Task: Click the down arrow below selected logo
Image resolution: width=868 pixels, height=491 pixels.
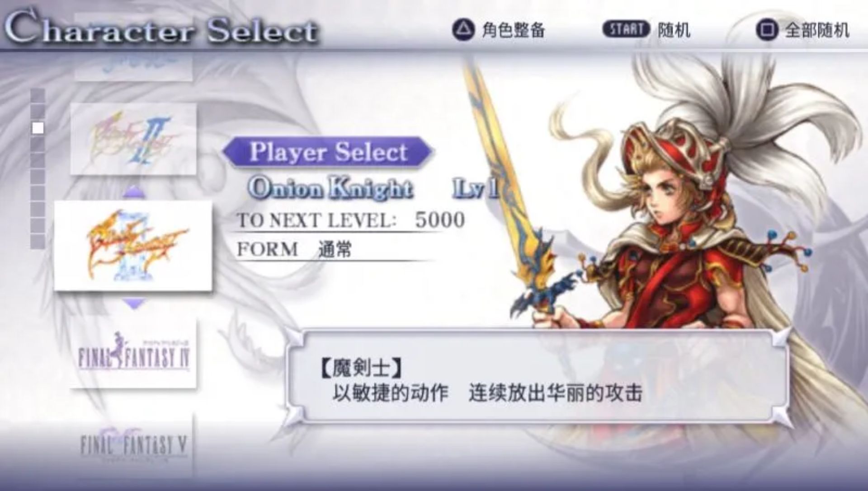Action: [134, 303]
